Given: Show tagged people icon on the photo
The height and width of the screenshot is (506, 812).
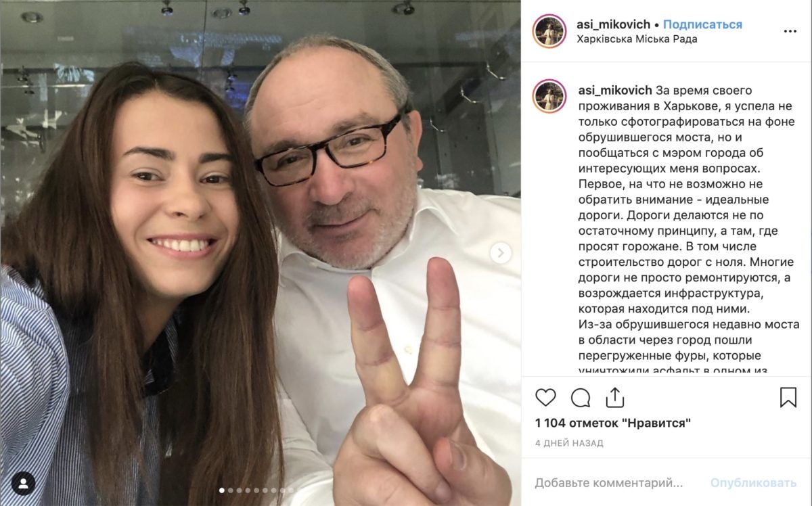Looking at the screenshot, I should [x=24, y=483].
